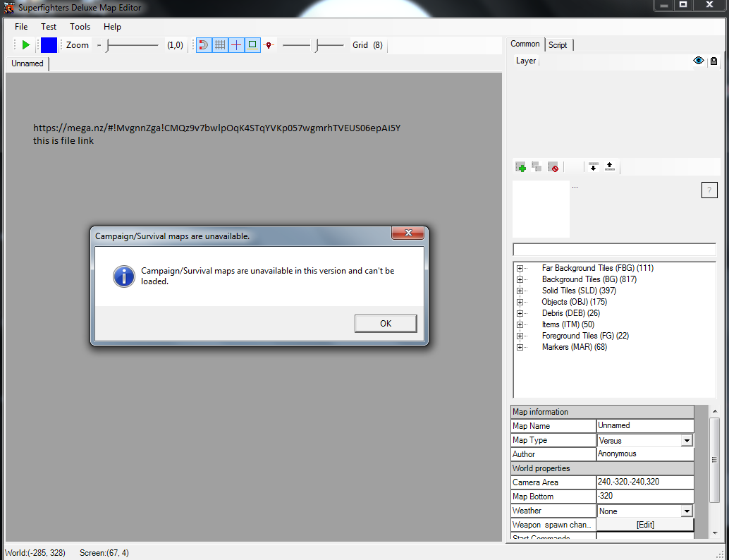Click the move layer up arrow icon

click(610, 167)
